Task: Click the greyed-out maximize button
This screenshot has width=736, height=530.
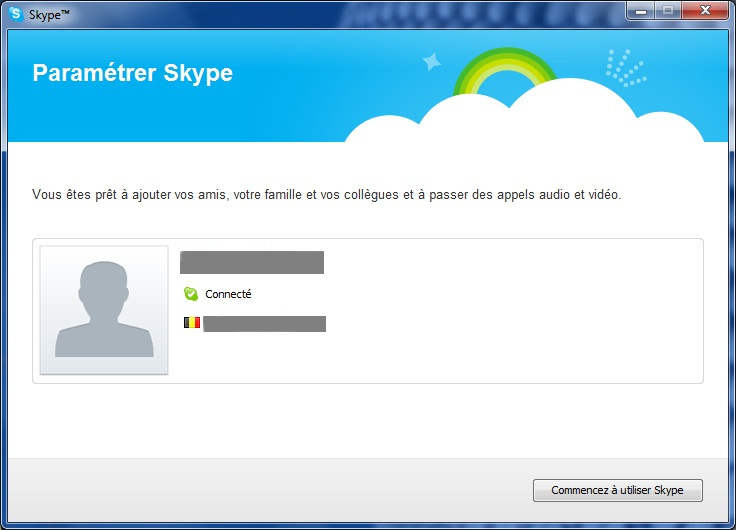Action: click(x=668, y=11)
